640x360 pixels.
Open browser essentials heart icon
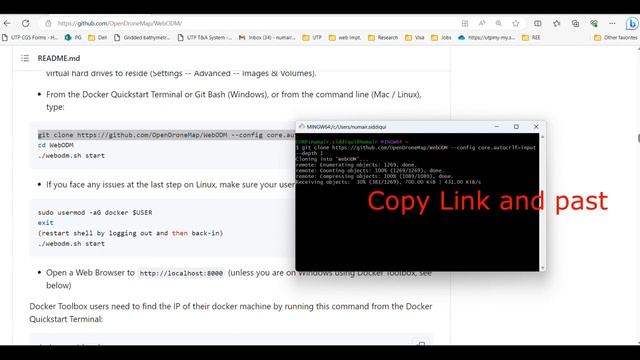pyautogui.click(x=594, y=23)
